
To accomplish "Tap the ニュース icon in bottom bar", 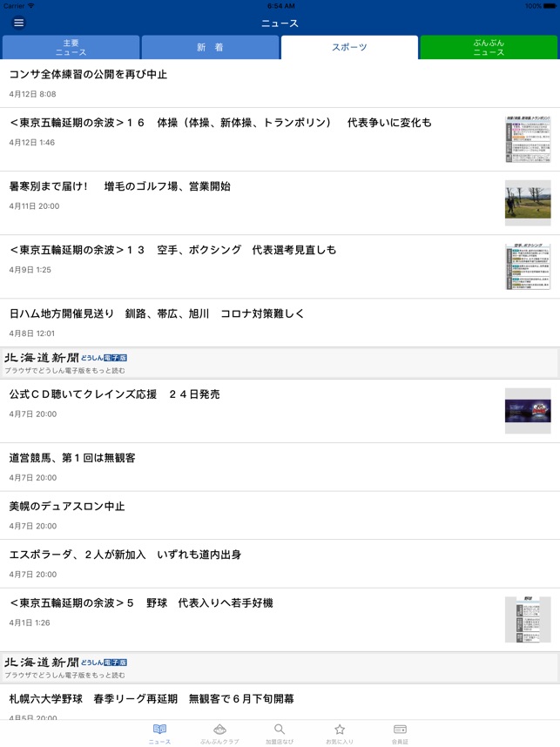I will [159, 734].
